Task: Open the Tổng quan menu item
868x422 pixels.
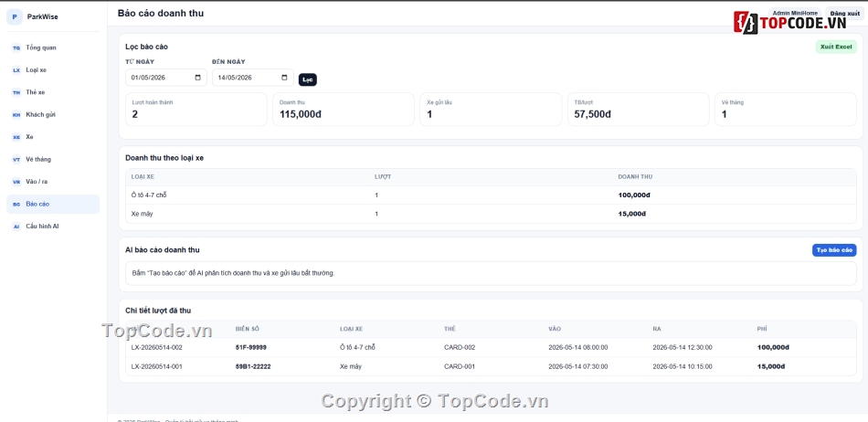Action: pyautogui.click(x=53, y=47)
